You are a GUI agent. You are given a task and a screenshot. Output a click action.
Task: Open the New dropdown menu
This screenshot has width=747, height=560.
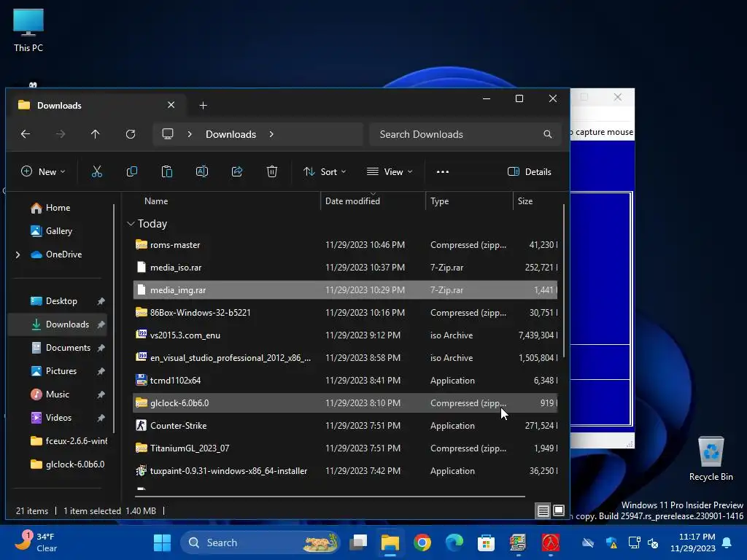pyautogui.click(x=43, y=172)
